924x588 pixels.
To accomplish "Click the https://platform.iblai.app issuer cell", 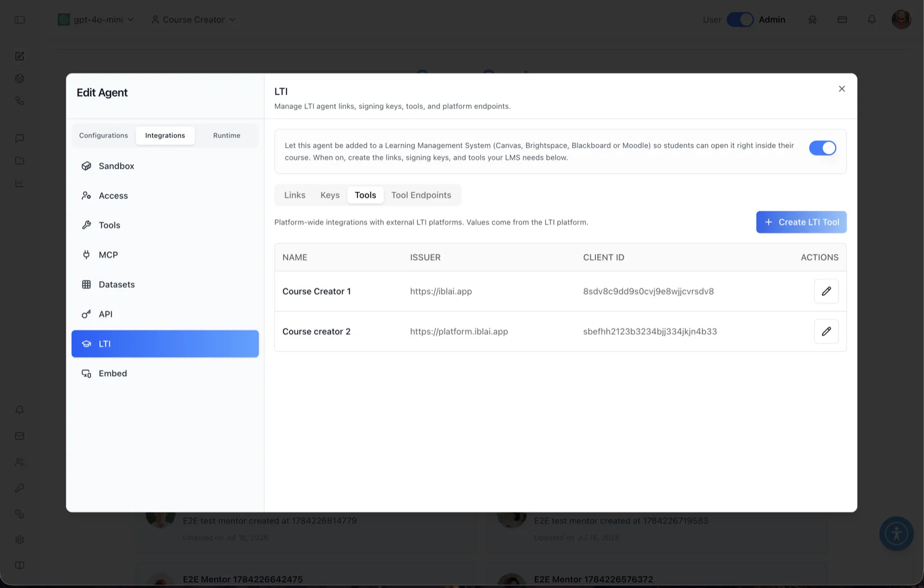I will (x=459, y=332).
